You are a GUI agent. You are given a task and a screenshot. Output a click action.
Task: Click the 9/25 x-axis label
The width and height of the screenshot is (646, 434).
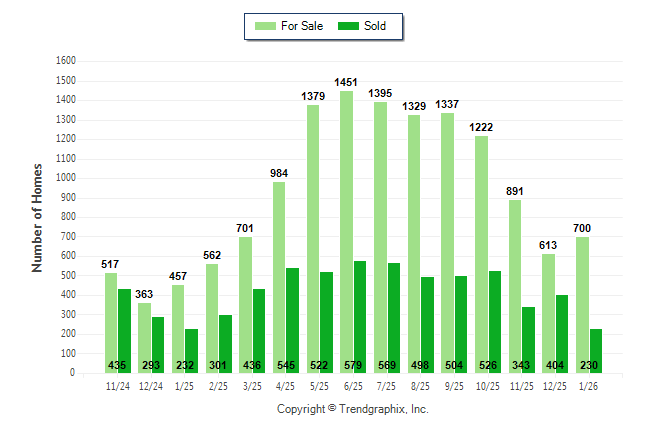[x=454, y=385]
